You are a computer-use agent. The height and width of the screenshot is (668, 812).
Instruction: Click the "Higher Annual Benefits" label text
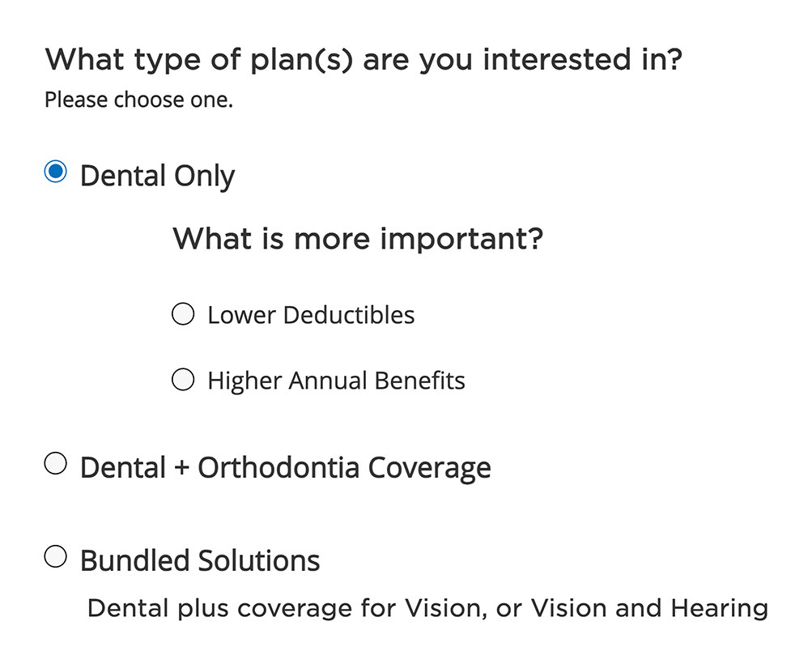point(336,381)
